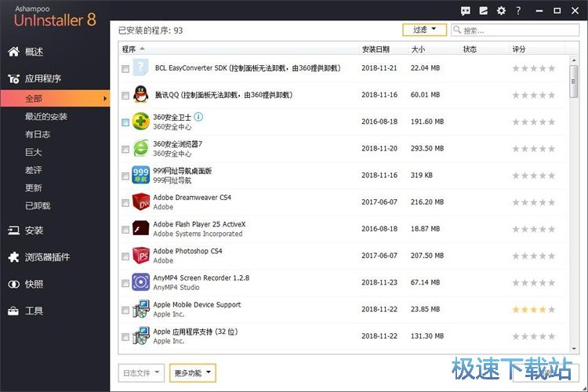
Task: Select the 腾讯QQ penguin icon
Action: pyautogui.click(x=140, y=95)
